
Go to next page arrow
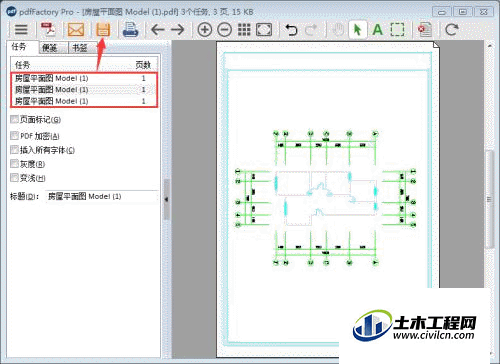pos(178,30)
